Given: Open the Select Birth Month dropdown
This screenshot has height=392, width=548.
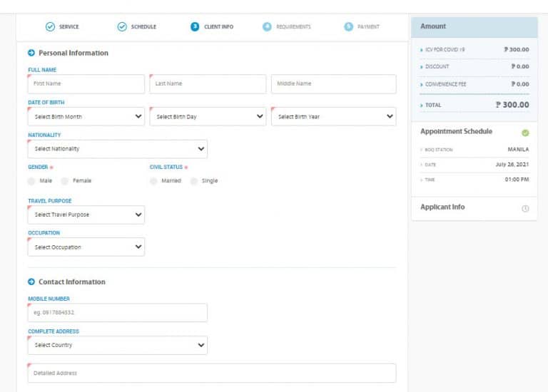Looking at the screenshot, I should click(86, 116).
